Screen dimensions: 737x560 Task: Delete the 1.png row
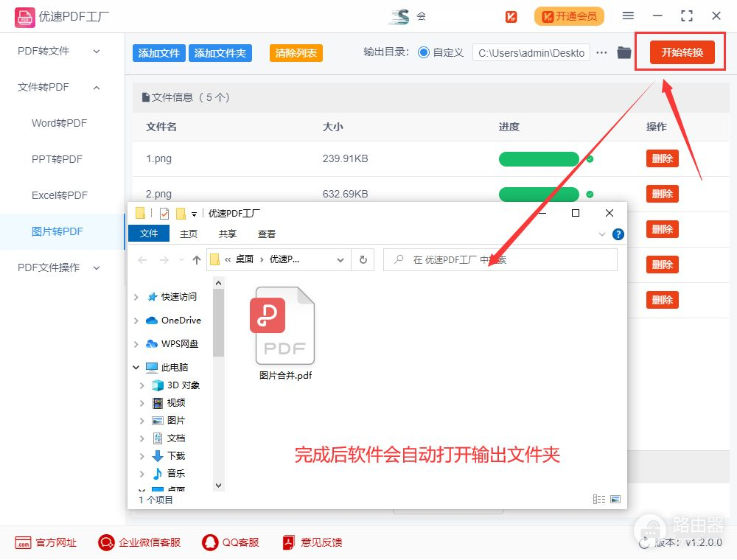pyautogui.click(x=663, y=159)
